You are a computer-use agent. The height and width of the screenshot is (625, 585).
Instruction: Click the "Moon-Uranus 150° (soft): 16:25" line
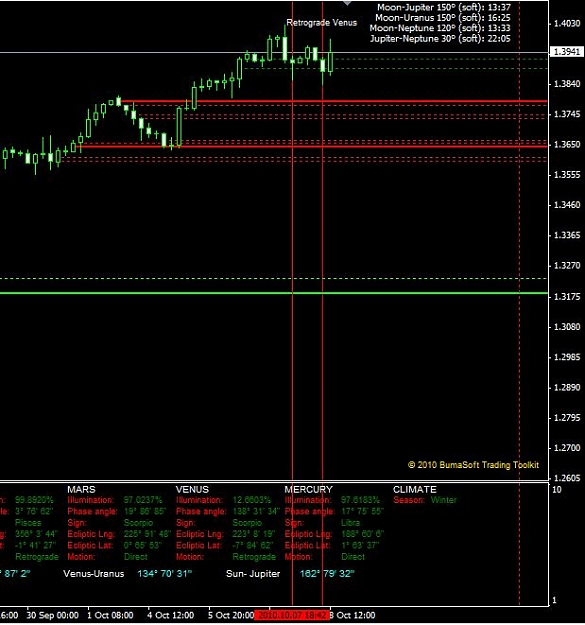tap(443, 18)
